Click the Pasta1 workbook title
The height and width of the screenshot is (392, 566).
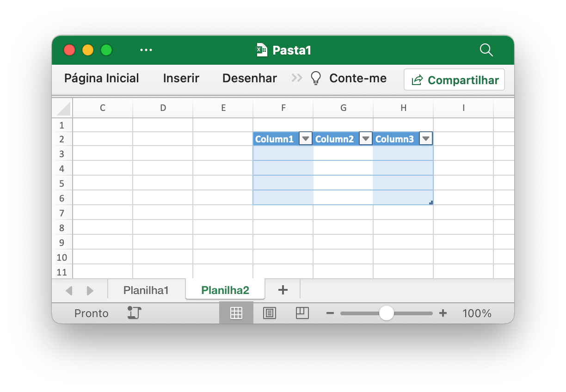[292, 50]
